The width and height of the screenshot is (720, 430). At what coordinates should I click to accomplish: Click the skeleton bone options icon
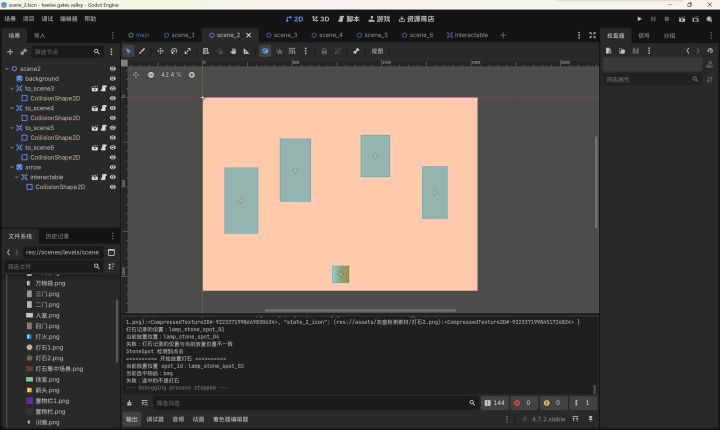356,51
